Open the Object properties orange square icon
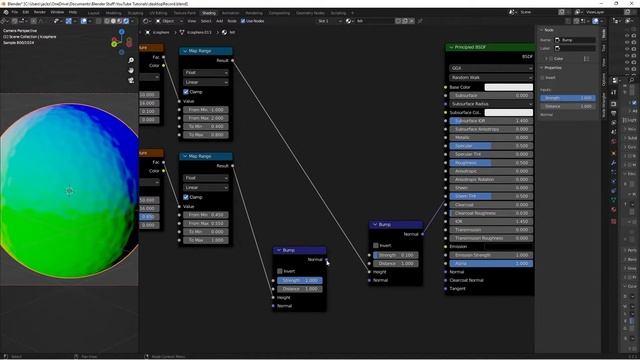Screen dimensions: 640x360 (x=613, y=153)
